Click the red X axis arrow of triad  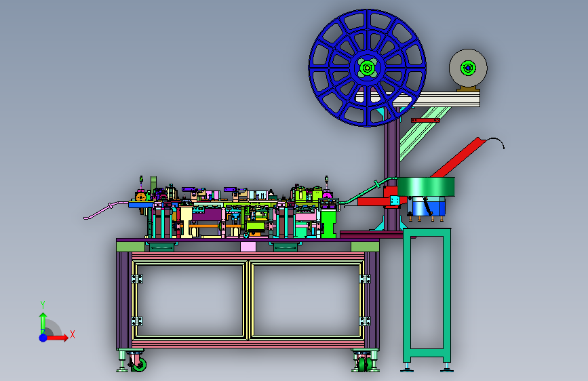point(57,338)
